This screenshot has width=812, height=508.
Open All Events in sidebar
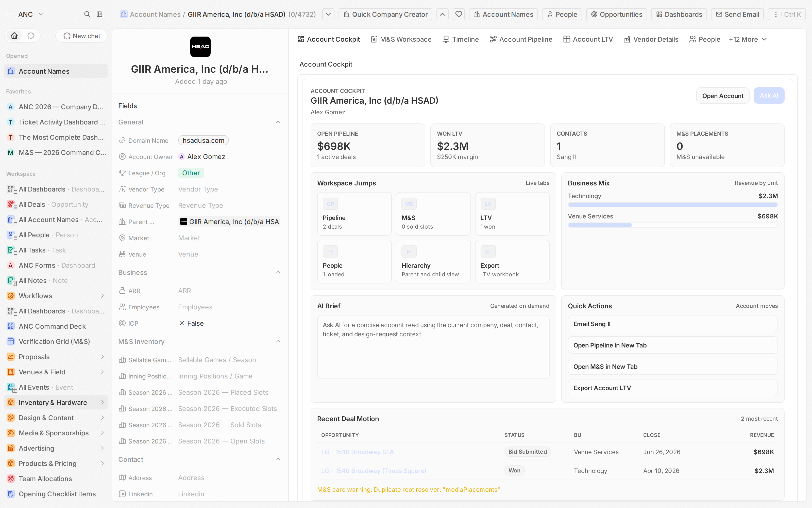click(56, 387)
